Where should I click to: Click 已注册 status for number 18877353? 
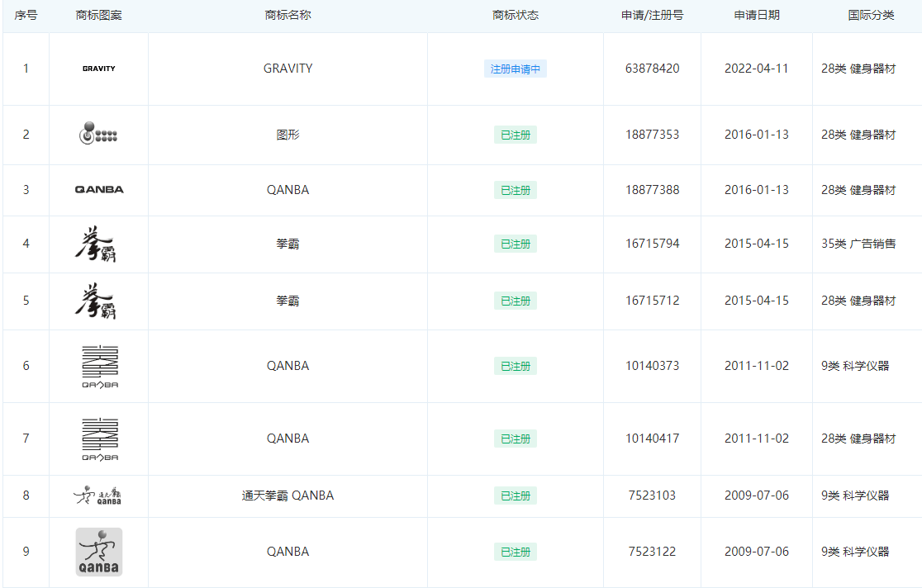[x=516, y=135]
